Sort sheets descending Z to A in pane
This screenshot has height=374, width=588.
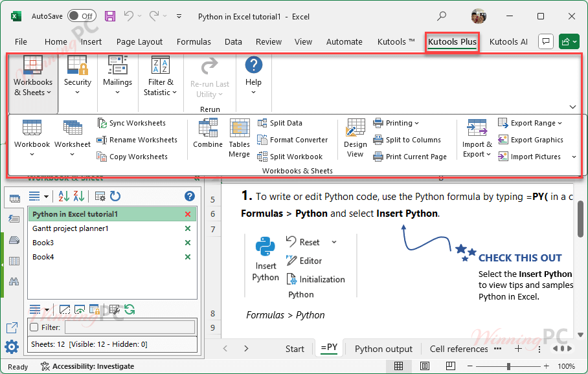(79, 196)
